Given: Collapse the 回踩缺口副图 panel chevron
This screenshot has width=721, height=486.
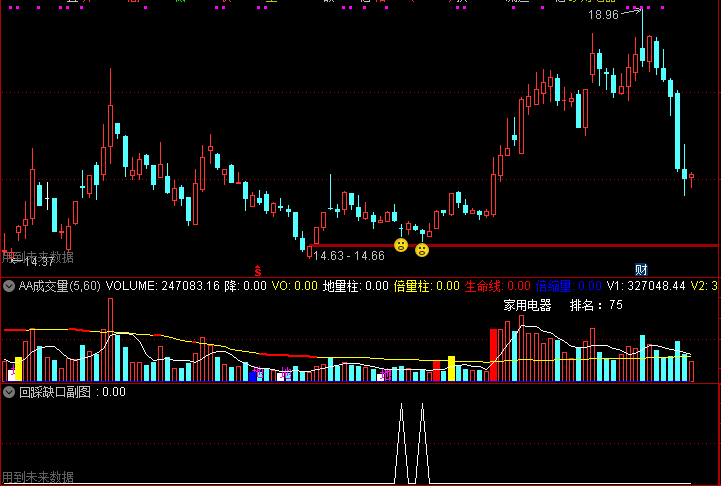Looking at the screenshot, I should click(9, 392).
